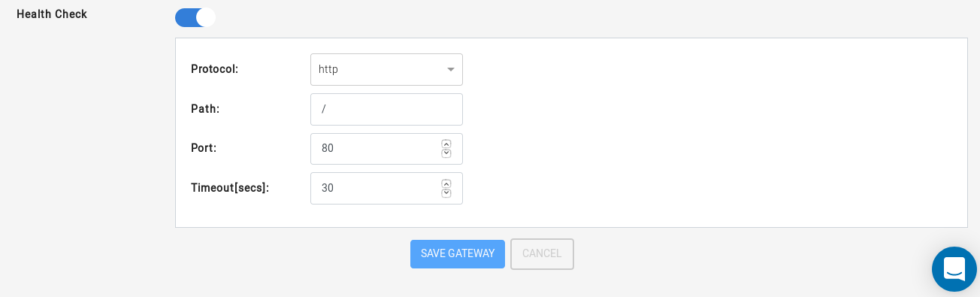
Task: Click the Health Check label
Action: tap(52, 14)
